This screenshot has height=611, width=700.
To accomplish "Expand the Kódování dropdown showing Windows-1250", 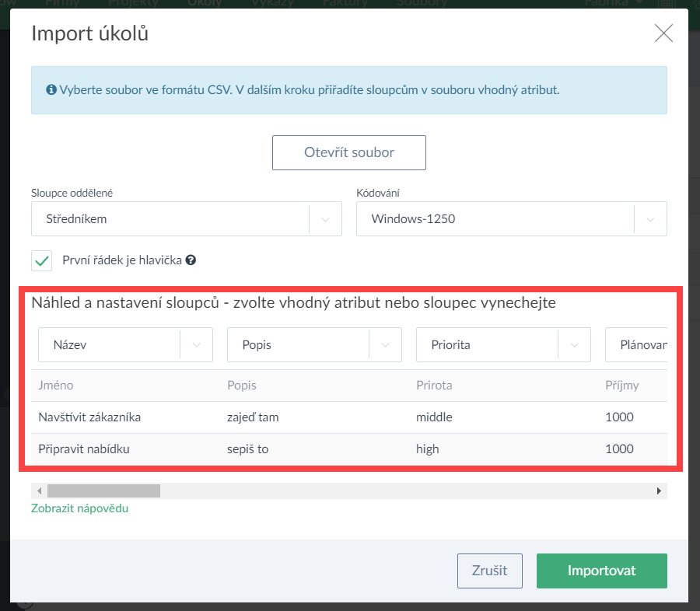I will click(x=511, y=219).
